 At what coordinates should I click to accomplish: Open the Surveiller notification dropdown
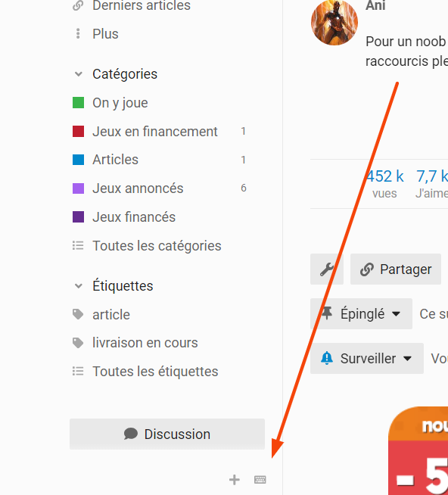point(367,359)
